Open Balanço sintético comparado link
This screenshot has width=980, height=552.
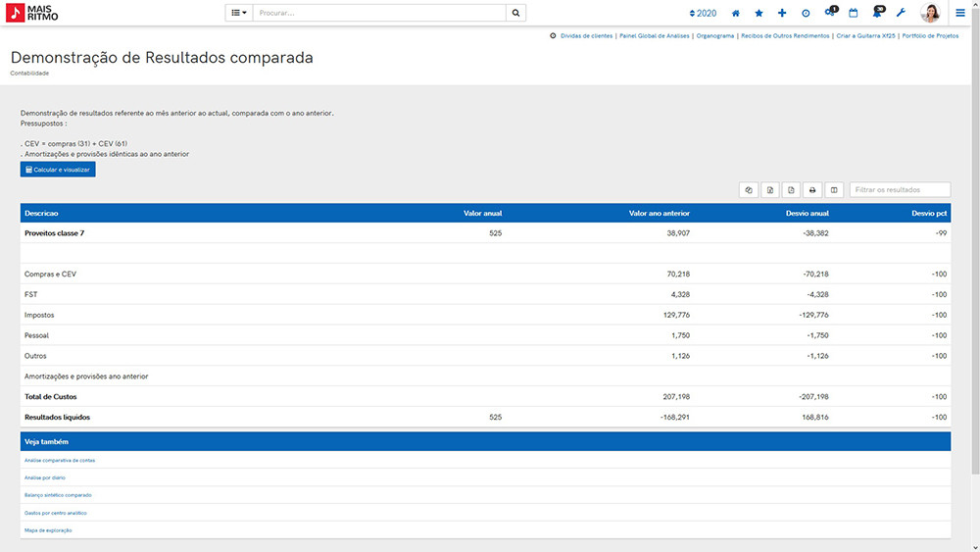coord(58,495)
